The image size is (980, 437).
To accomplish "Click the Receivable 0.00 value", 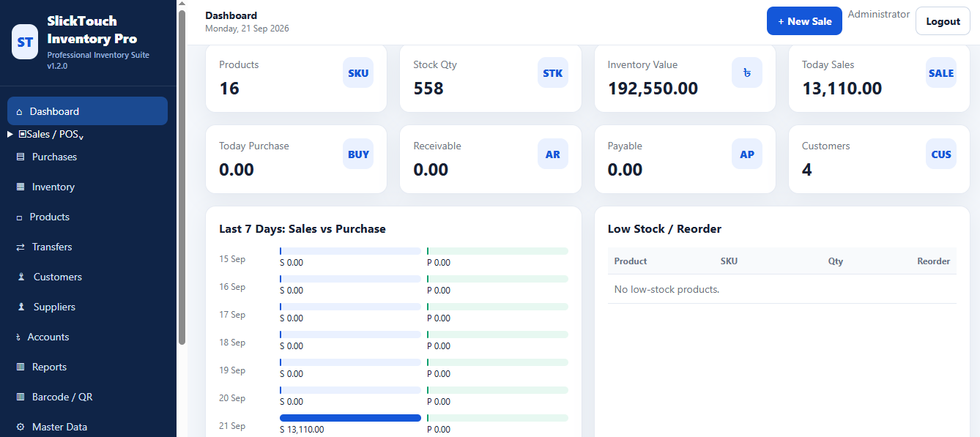I will coord(431,170).
